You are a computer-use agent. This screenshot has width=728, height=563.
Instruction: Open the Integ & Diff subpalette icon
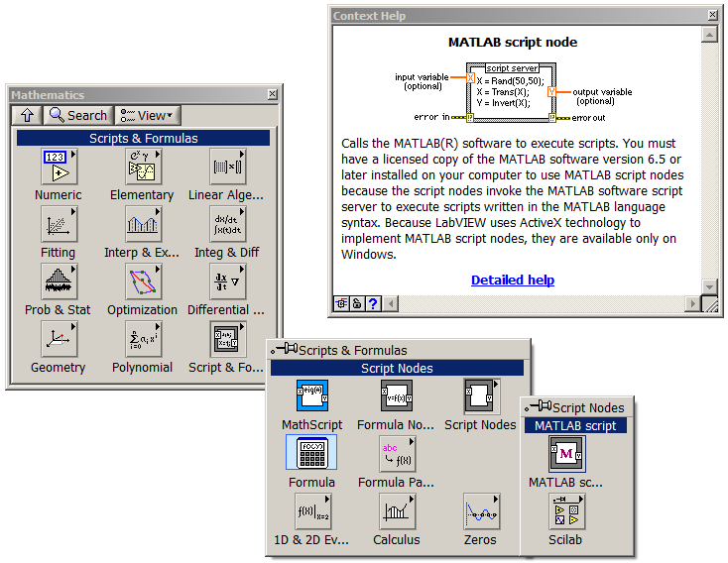click(227, 224)
